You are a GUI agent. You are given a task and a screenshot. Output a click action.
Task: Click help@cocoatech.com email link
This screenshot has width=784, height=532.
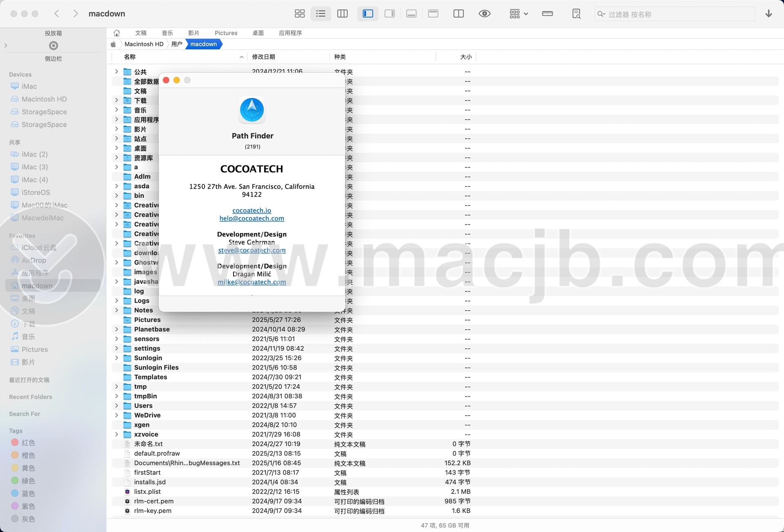click(252, 218)
